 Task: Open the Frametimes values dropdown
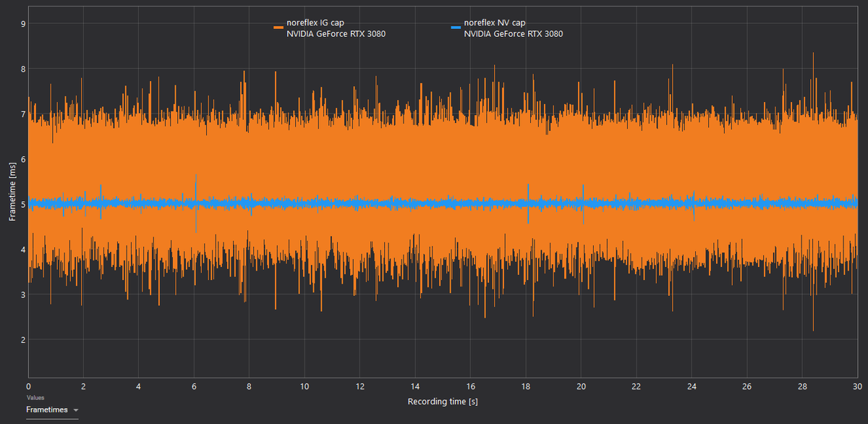point(52,410)
